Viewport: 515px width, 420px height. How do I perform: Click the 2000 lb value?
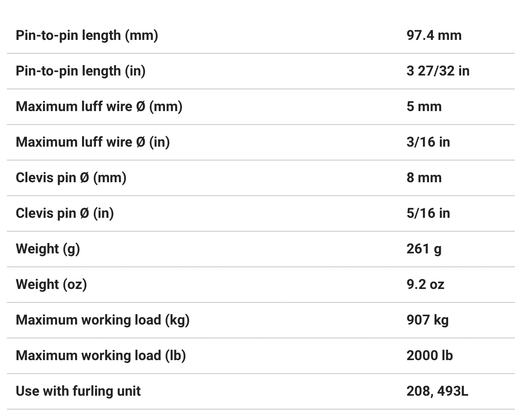(429, 355)
